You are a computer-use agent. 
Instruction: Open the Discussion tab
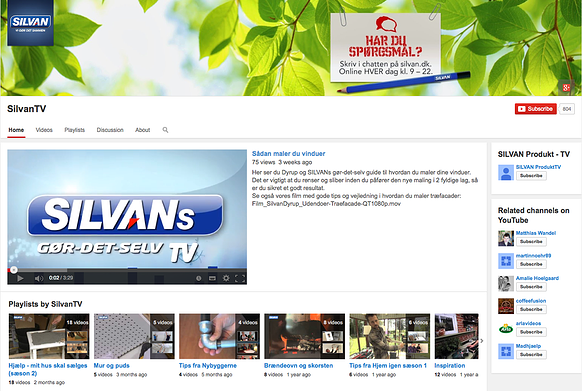[110, 130]
